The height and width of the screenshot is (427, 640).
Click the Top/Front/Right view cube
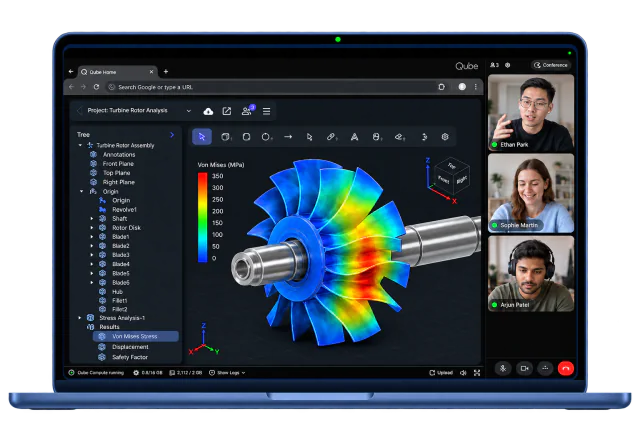[x=452, y=176]
